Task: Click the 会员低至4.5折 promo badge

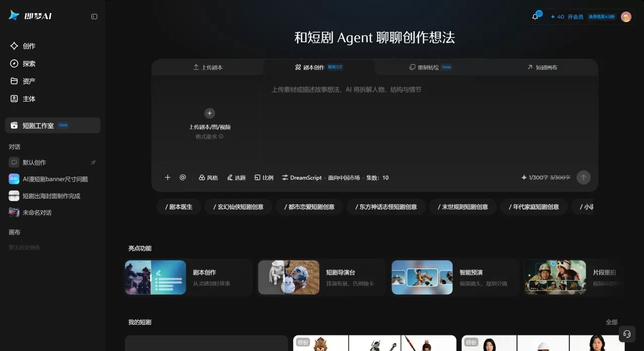Action: click(x=602, y=17)
